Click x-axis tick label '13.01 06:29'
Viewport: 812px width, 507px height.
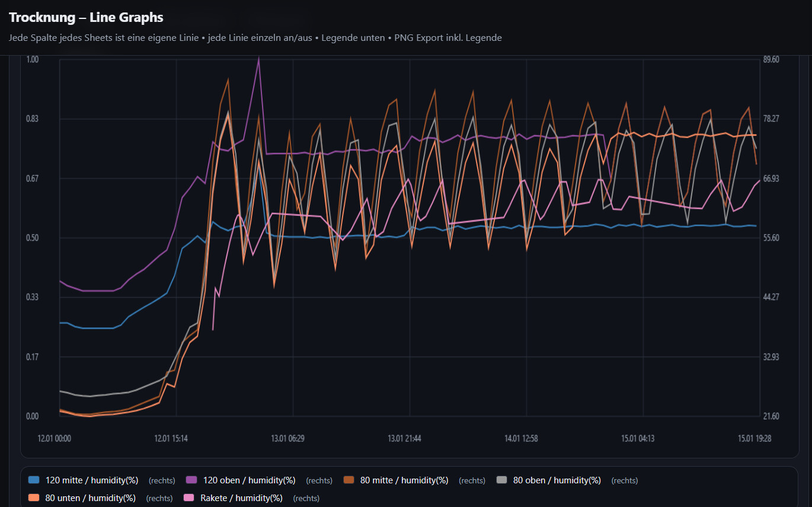click(x=288, y=439)
